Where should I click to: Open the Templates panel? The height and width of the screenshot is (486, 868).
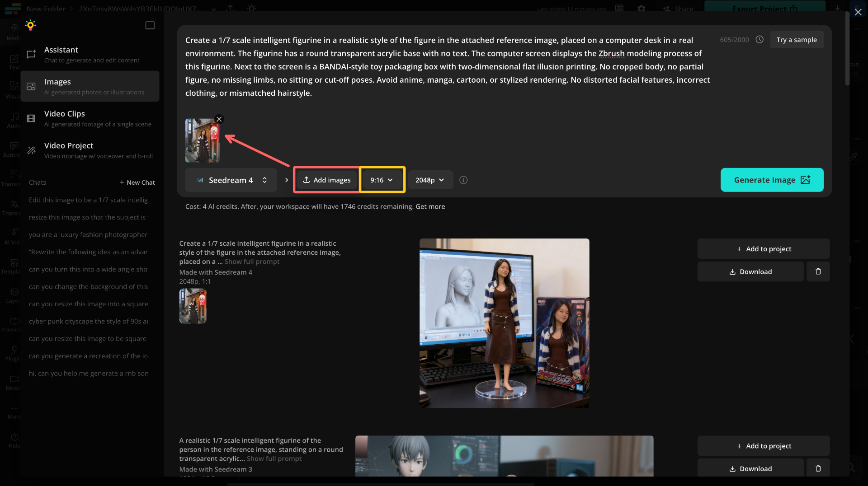click(x=14, y=265)
